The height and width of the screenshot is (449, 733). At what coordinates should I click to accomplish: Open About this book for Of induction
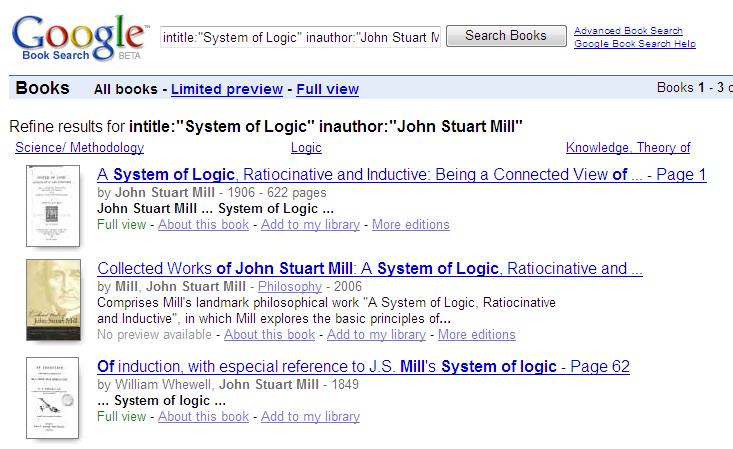point(203,416)
